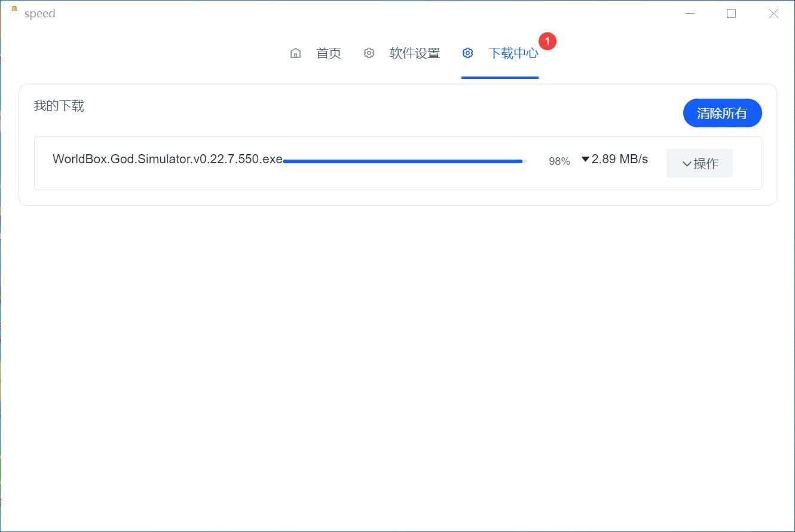Click the red notification badge showing 1
This screenshot has height=532, width=795.
pyautogui.click(x=547, y=41)
